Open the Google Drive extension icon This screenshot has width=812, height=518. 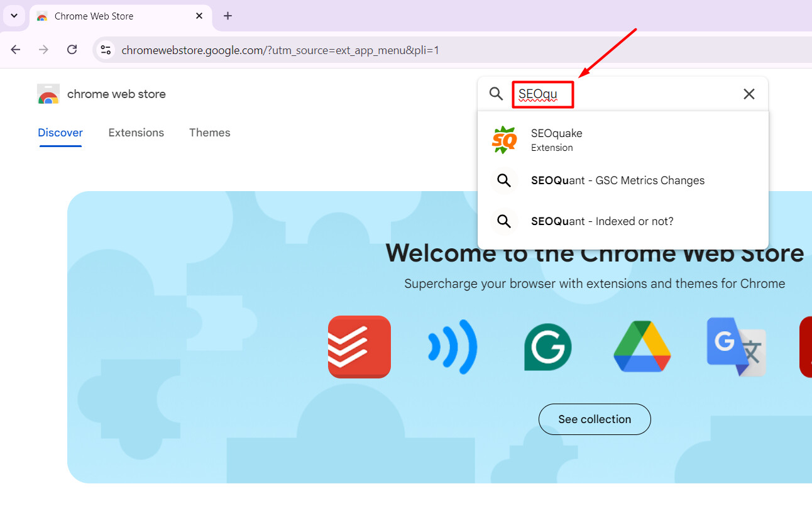point(642,346)
